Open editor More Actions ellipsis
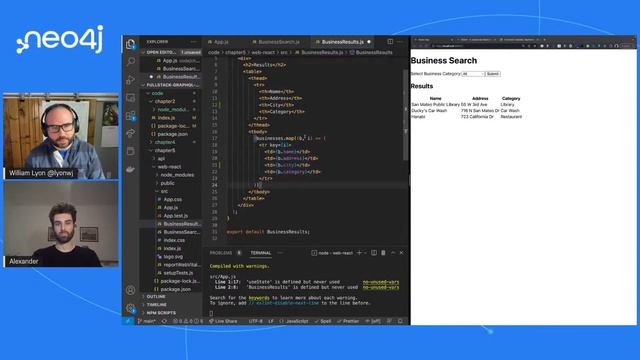This screenshot has width=640, height=360. [x=400, y=42]
